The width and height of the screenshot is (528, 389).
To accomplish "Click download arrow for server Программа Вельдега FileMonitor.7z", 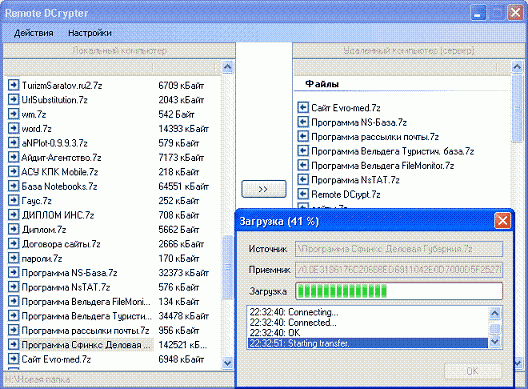I will (303, 165).
